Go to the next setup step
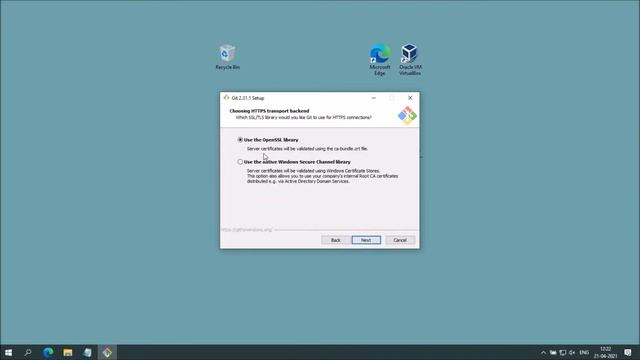This screenshot has width=640, height=360. point(366,240)
